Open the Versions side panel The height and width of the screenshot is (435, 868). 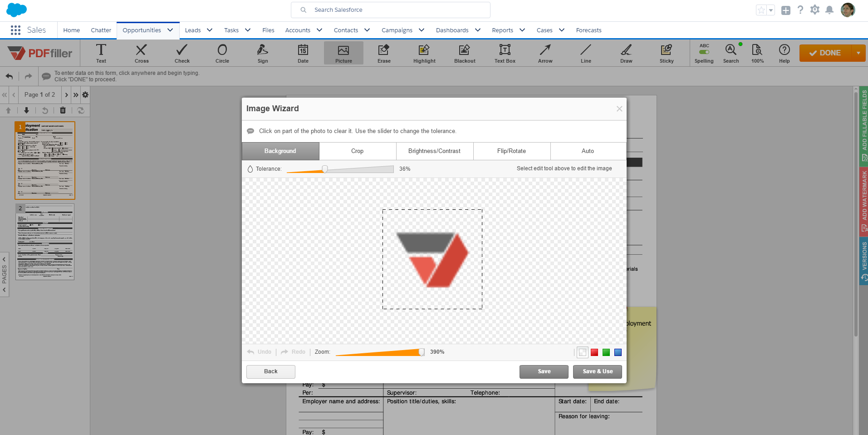tap(864, 261)
